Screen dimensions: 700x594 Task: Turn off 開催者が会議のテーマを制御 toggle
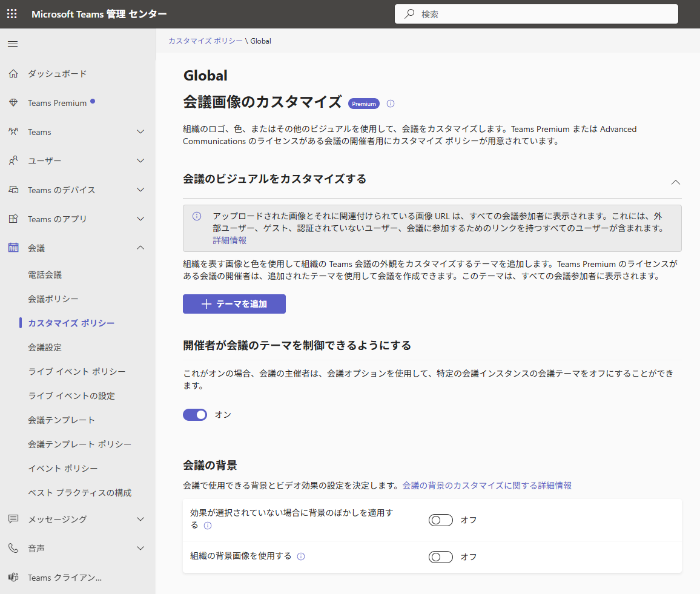195,415
